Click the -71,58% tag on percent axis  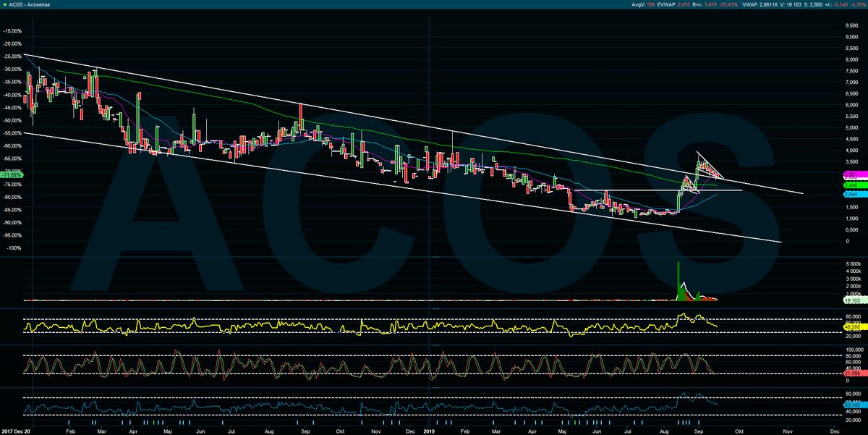click(x=10, y=175)
